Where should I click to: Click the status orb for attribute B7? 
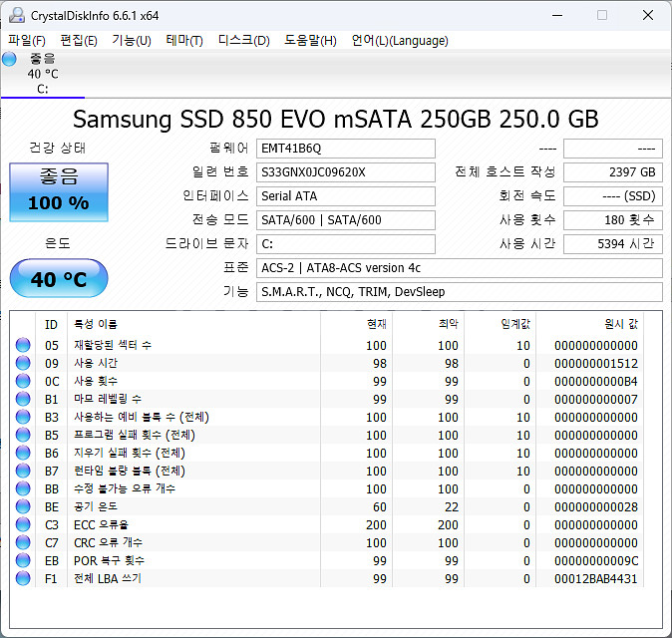23,471
